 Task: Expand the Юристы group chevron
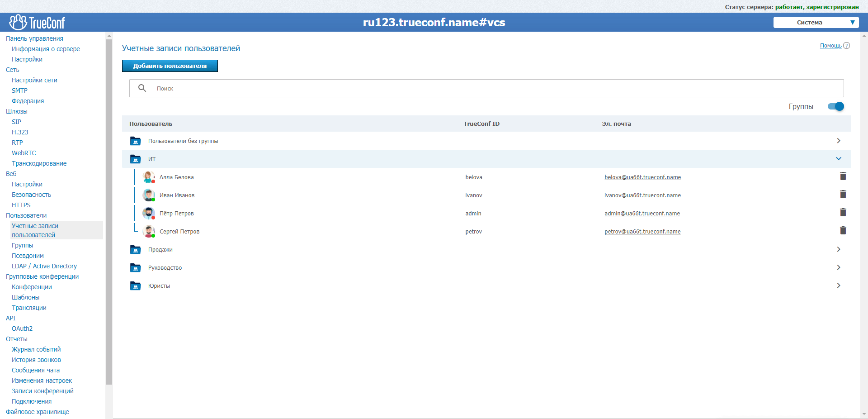click(x=839, y=286)
